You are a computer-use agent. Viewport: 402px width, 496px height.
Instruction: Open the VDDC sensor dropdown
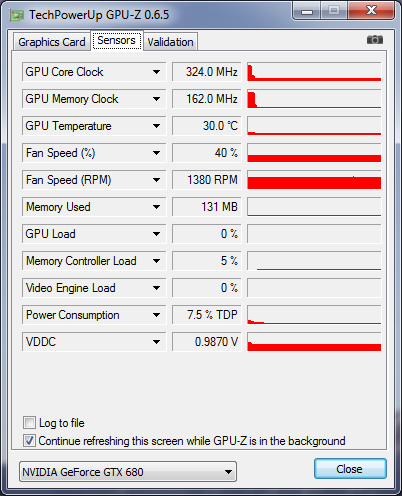pyautogui.click(x=156, y=342)
